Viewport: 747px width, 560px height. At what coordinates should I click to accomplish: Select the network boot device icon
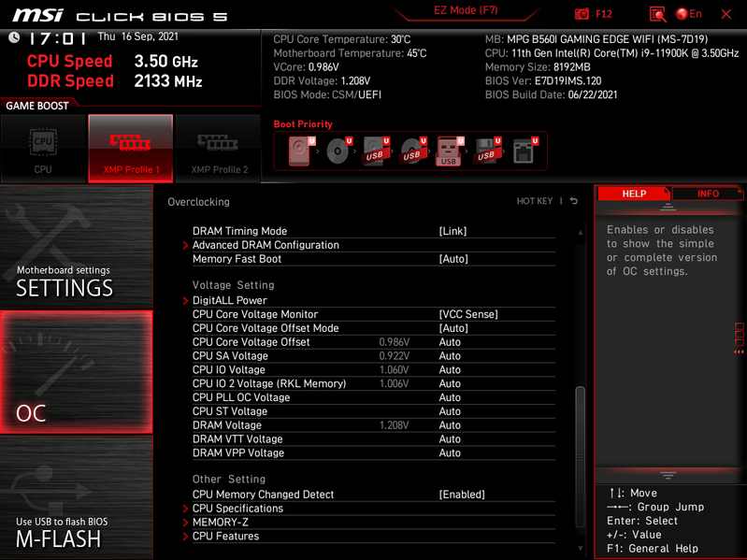524,151
